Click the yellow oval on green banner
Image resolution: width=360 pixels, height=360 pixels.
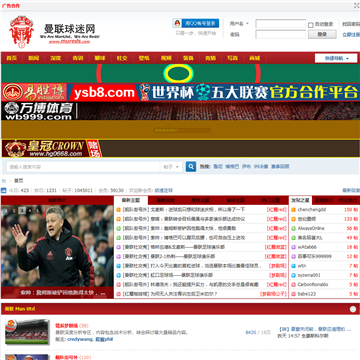pyautogui.click(x=178, y=73)
